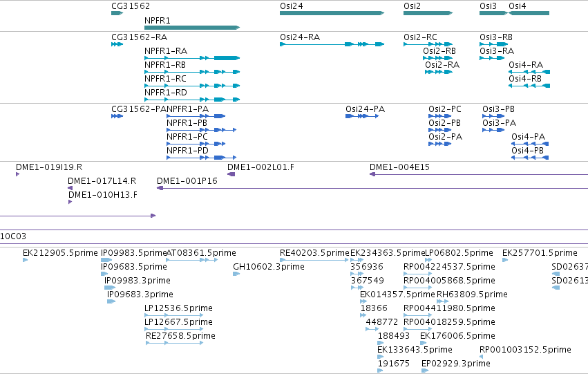Select protein NPFR1-PA
This screenshot has height=374, width=588.
pyautogui.click(x=196, y=116)
